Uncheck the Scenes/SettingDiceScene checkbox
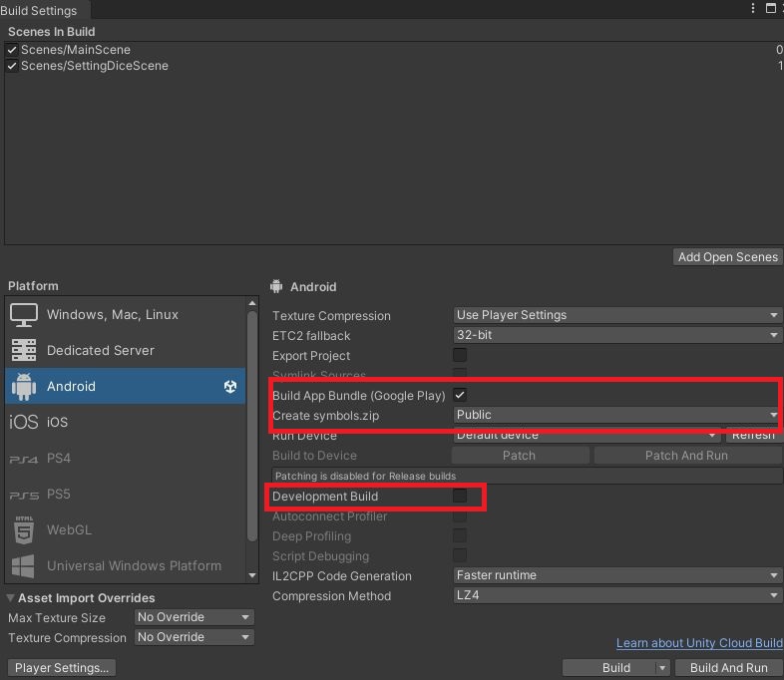 coord(12,66)
